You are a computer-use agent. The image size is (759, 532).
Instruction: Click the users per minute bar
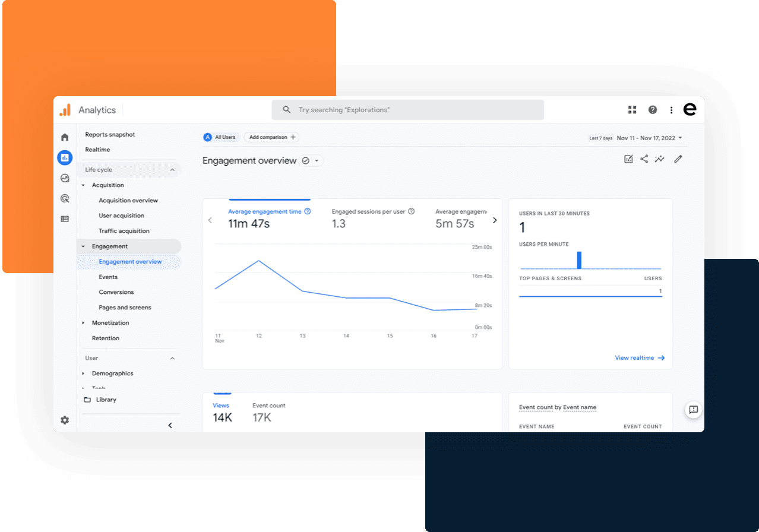579,260
